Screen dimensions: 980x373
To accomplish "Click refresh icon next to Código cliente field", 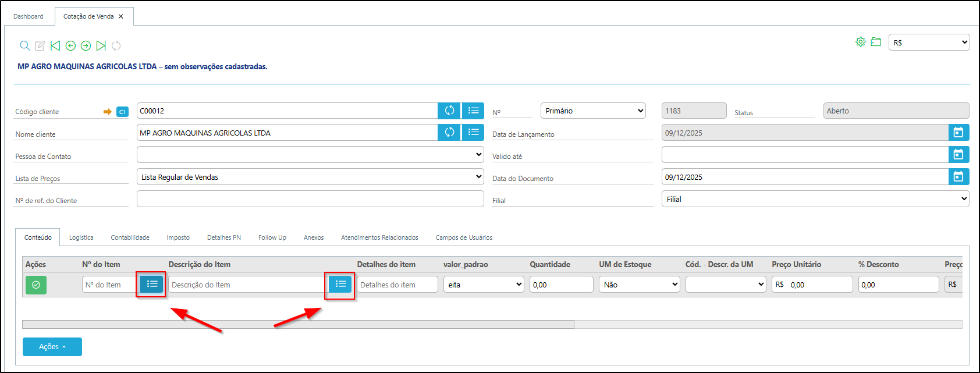I will coord(449,111).
